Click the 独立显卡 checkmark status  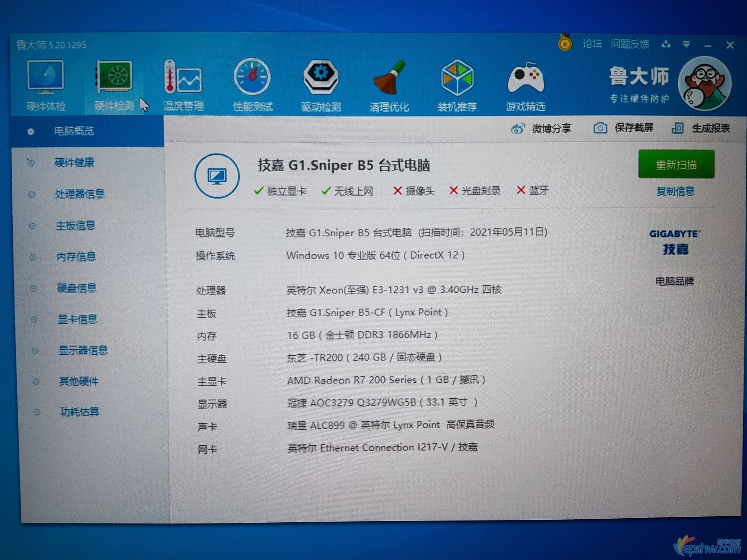pyautogui.click(x=280, y=191)
